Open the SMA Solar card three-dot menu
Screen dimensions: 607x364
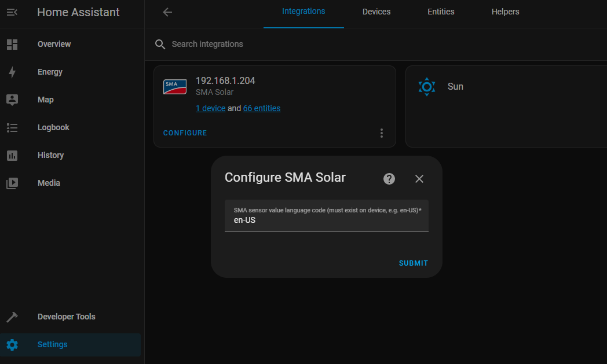pos(381,133)
